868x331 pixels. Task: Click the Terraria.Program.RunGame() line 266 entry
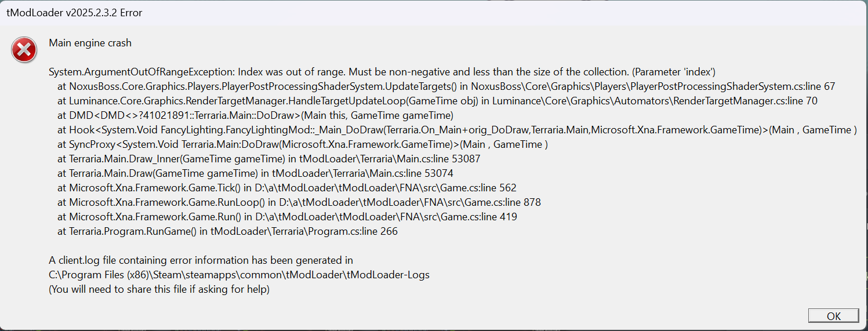pyautogui.click(x=227, y=231)
